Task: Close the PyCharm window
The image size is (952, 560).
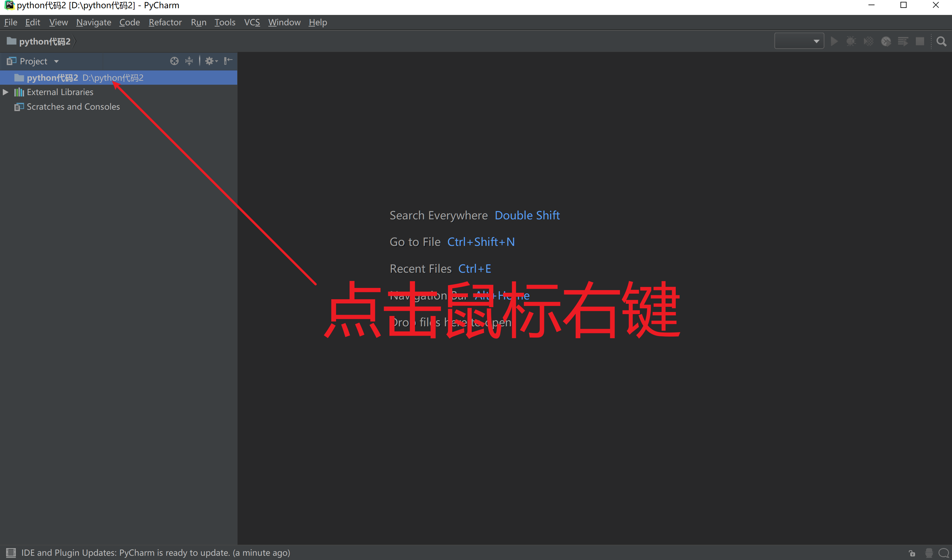Action: point(936,5)
